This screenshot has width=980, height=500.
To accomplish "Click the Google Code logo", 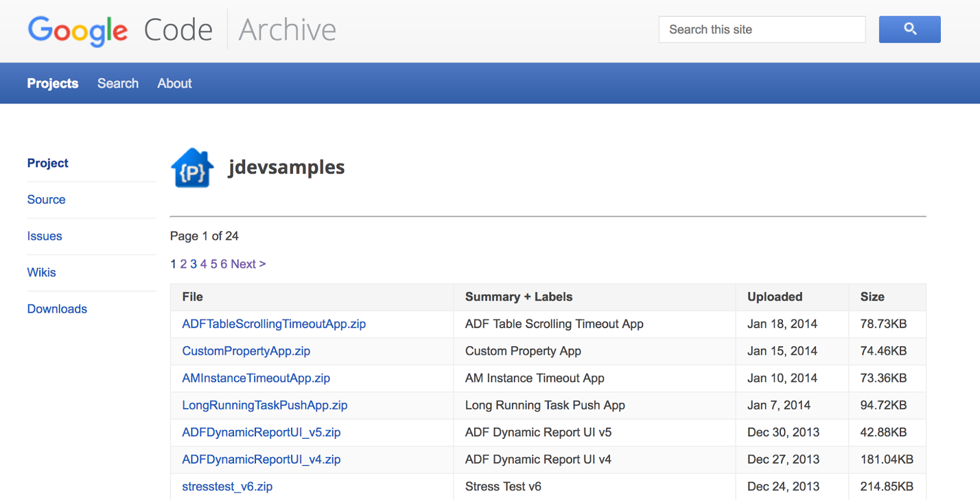I will pos(120,30).
